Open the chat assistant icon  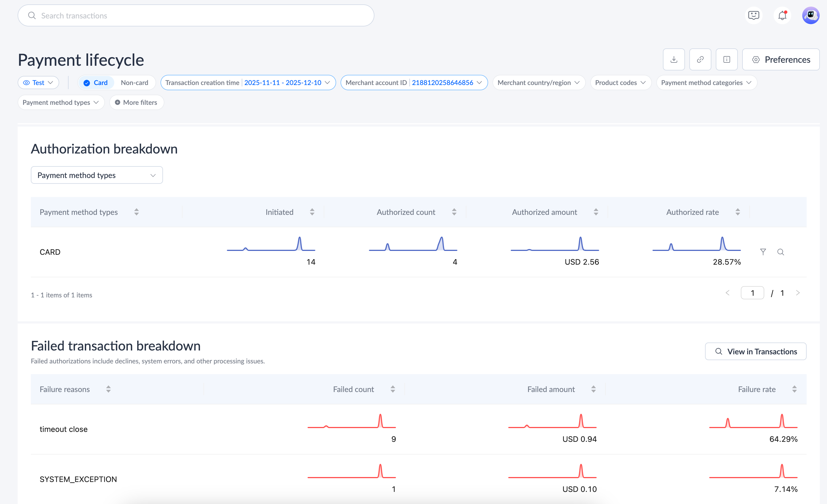(x=753, y=15)
